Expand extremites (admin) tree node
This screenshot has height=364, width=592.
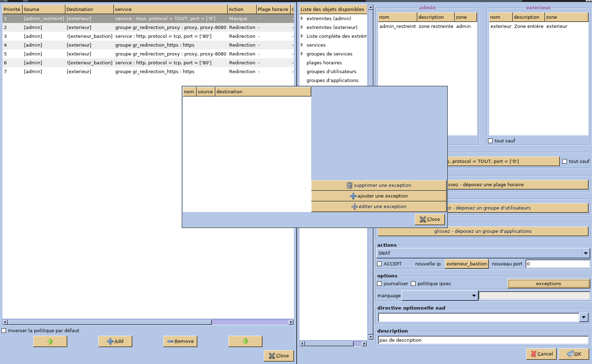tap(302, 18)
